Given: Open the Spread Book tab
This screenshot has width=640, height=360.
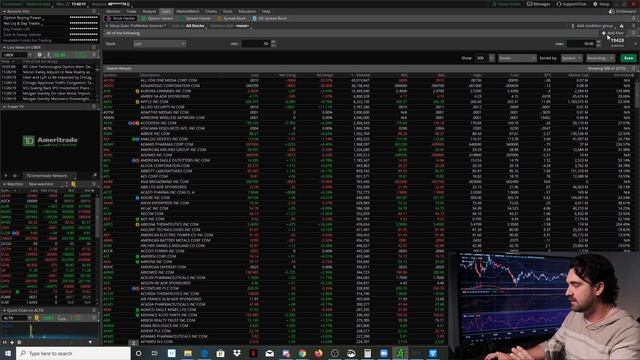Looking at the screenshot, I should [x=231, y=18].
